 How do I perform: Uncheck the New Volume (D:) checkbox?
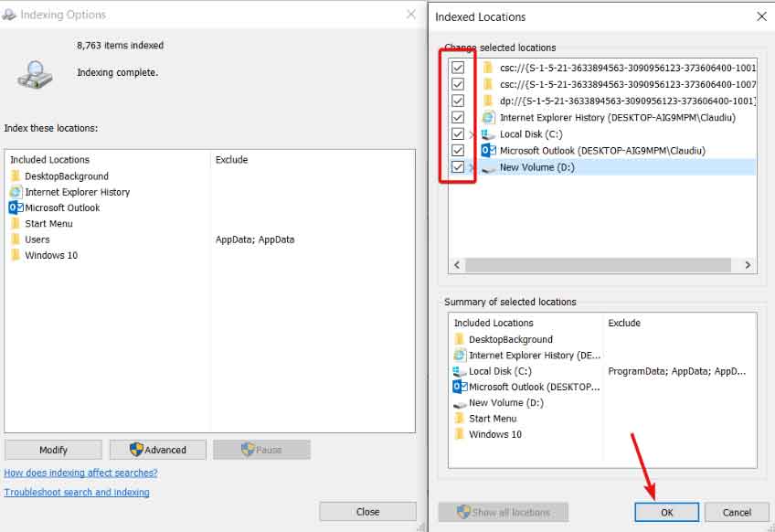click(458, 167)
